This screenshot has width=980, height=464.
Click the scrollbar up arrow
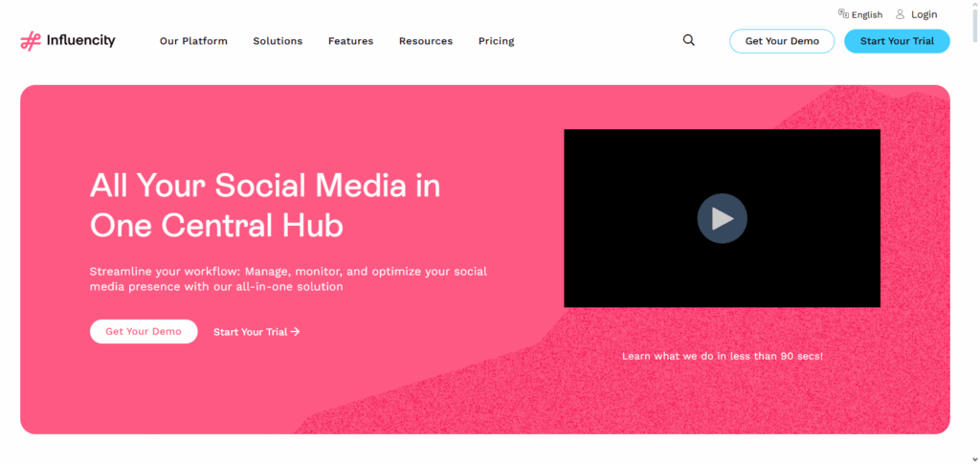975,5
